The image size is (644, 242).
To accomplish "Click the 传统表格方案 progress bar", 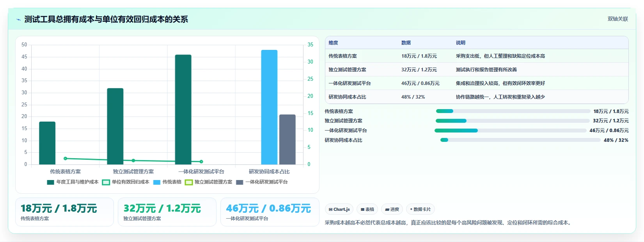I will pyautogui.click(x=513, y=111).
